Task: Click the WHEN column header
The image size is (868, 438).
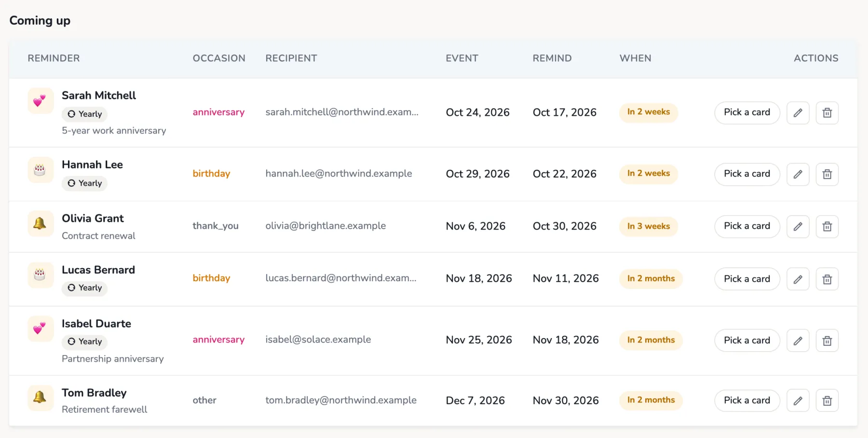Action: point(636,58)
